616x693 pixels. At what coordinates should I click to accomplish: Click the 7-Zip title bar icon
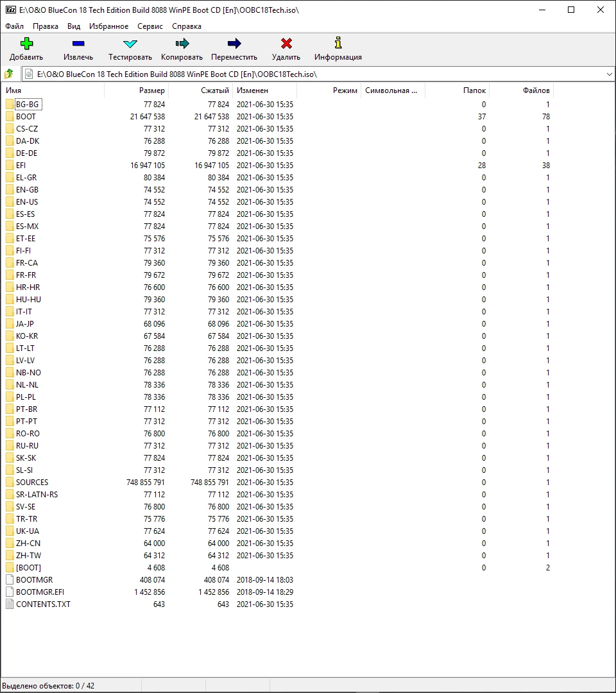(11, 10)
